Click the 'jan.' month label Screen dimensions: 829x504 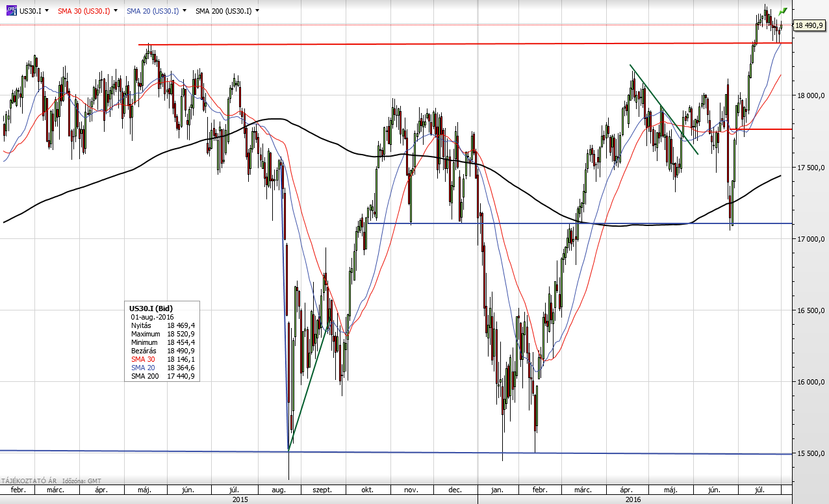point(498,490)
